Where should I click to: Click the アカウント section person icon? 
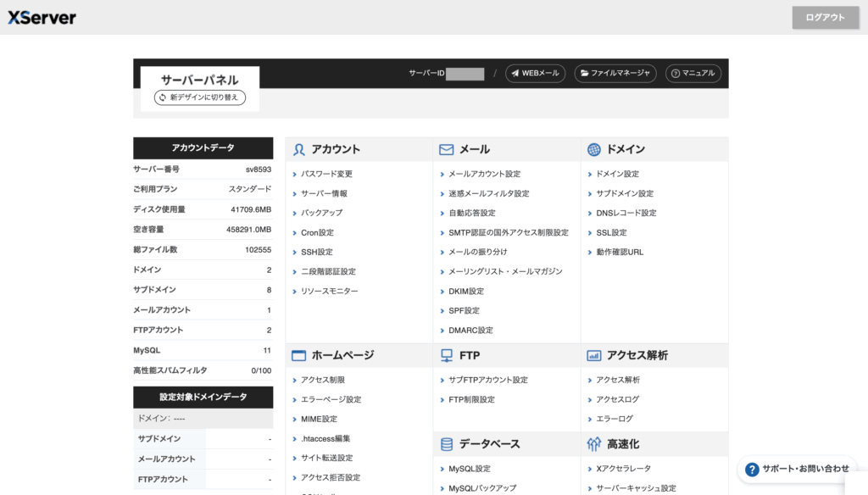(x=298, y=149)
